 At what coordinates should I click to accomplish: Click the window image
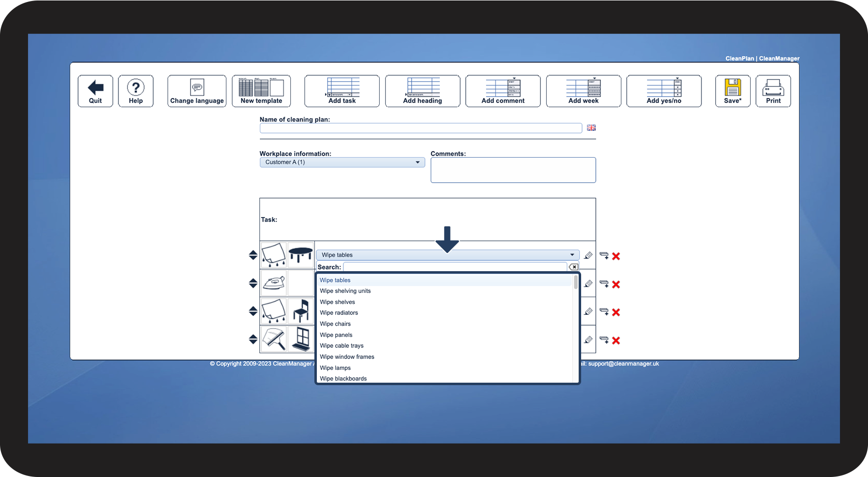pos(301,339)
